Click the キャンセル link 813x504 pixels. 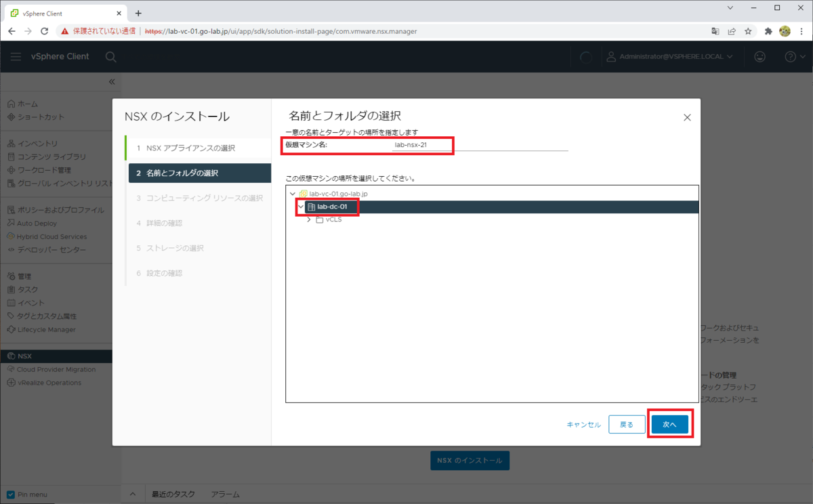pyautogui.click(x=583, y=425)
